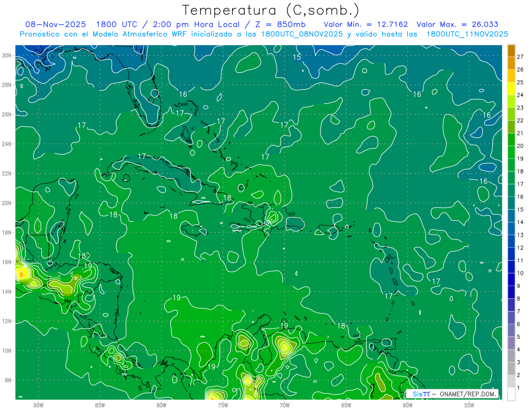The height and width of the screenshot is (411, 532).
Task: Click the "10N" latitude axis label
Action: click(7, 351)
